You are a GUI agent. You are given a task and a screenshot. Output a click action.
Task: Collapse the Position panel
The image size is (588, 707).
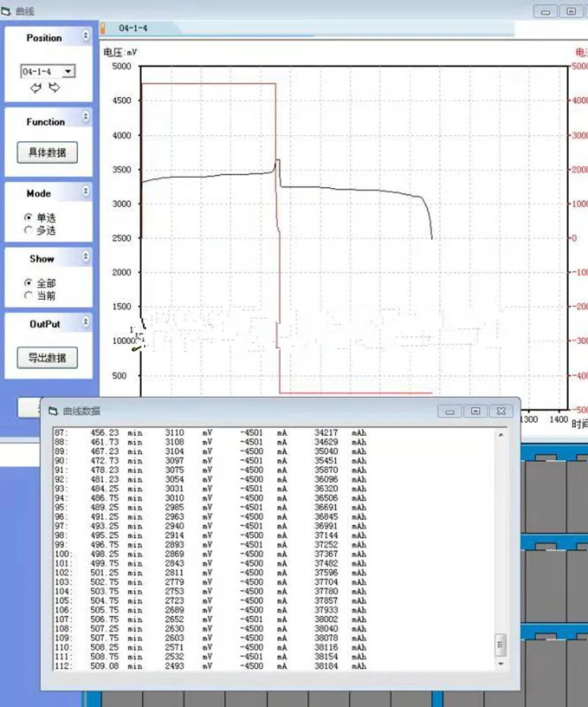pyautogui.click(x=86, y=35)
